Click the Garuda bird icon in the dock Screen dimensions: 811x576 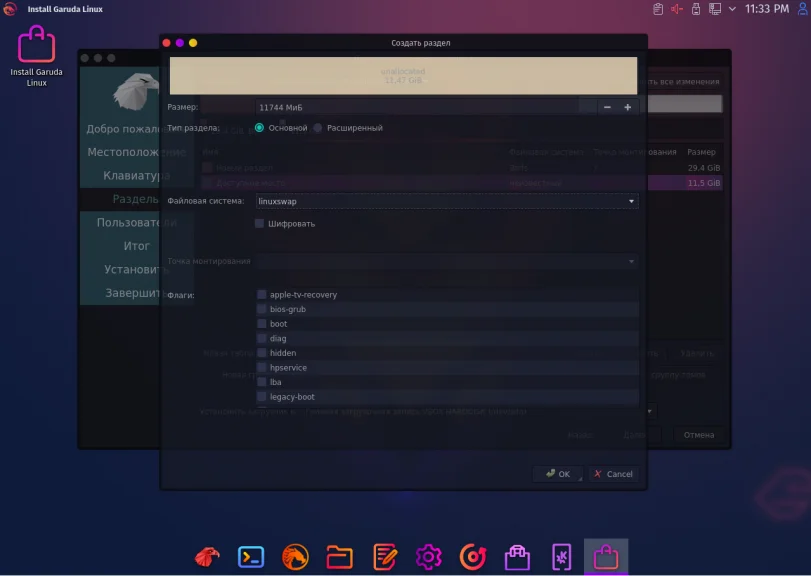pyautogui.click(x=205, y=556)
